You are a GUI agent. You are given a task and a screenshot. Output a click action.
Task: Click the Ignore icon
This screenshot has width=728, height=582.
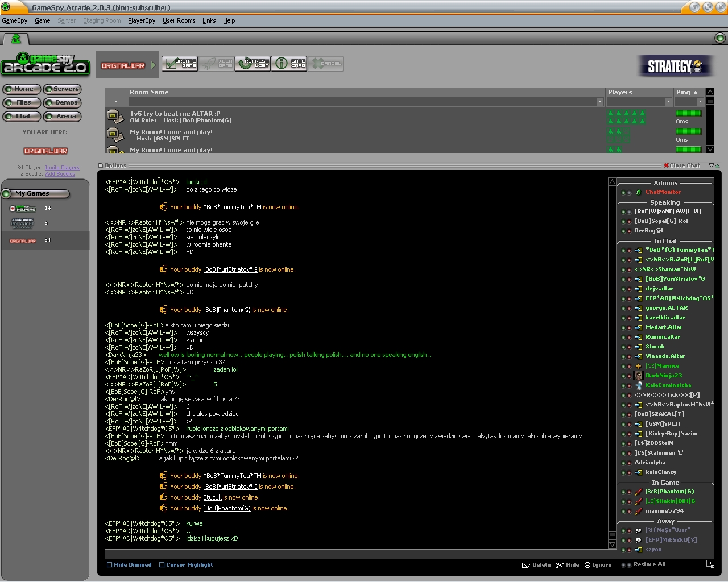(x=588, y=565)
